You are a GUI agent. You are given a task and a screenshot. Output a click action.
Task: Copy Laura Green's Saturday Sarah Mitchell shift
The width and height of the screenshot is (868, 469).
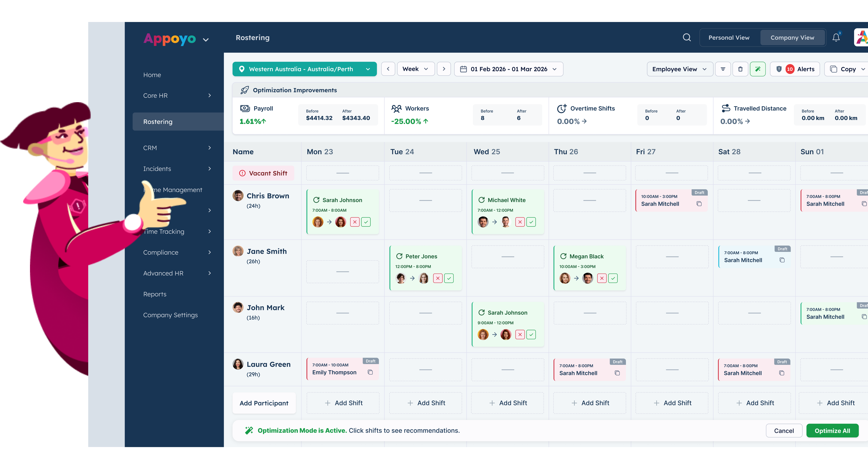pos(782,373)
